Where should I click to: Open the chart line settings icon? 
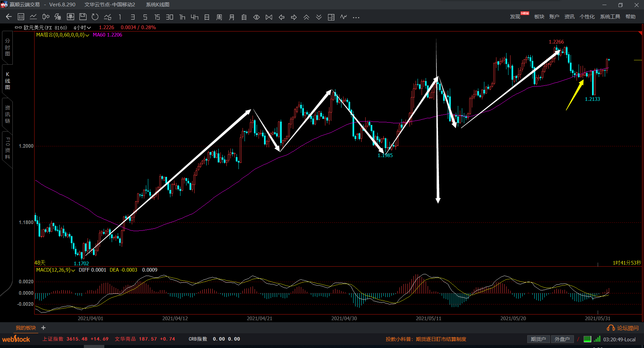pyautogui.click(x=108, y=17)
